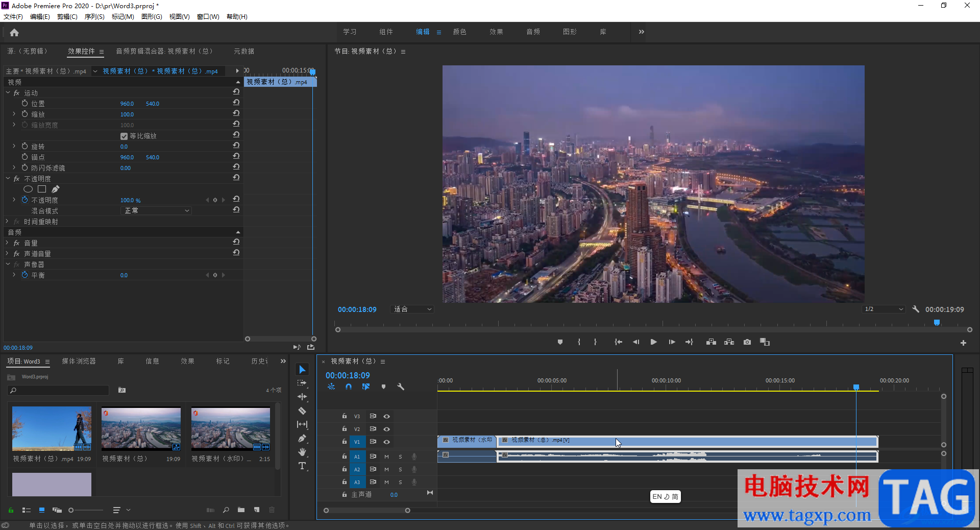Switch to the 颜色 workspace tab

pos(459,32)
